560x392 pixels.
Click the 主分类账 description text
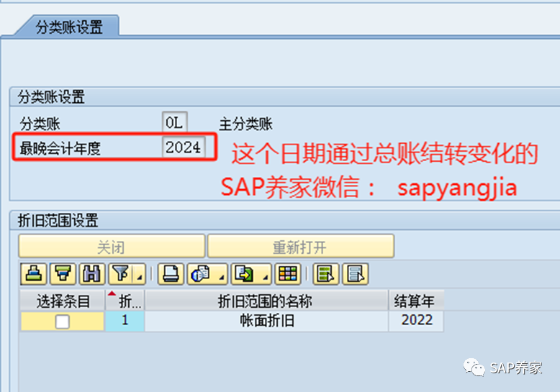click(x=245, y=124)
